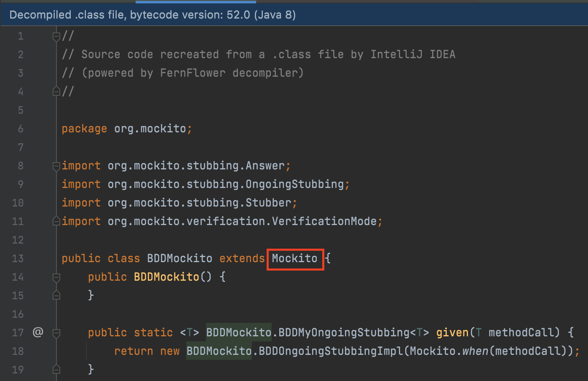Click OngoingStubbing import on line 9
This screenshot has width=588, height=381.
[295, 184]
